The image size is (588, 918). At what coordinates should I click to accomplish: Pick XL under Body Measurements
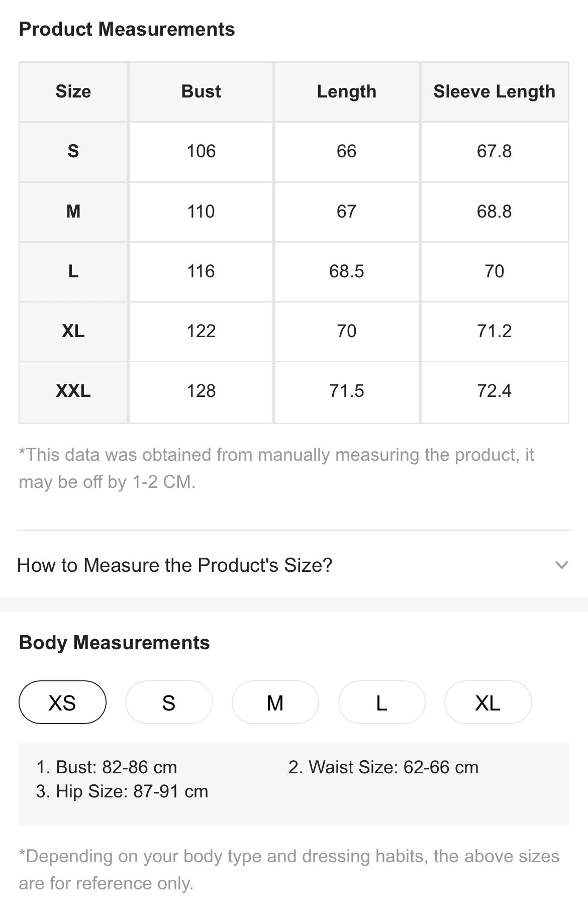[x=488, y=702]
